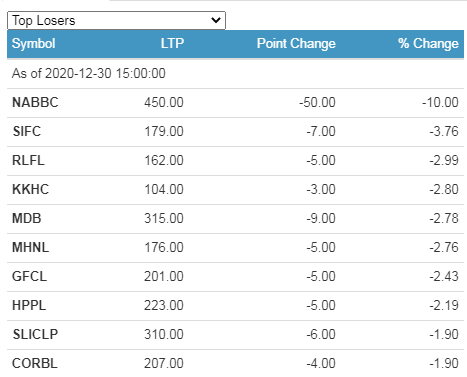This screenshot has width=467, height=377.
Task: Open the NABBC symbol link
Action: coord(35,102)
